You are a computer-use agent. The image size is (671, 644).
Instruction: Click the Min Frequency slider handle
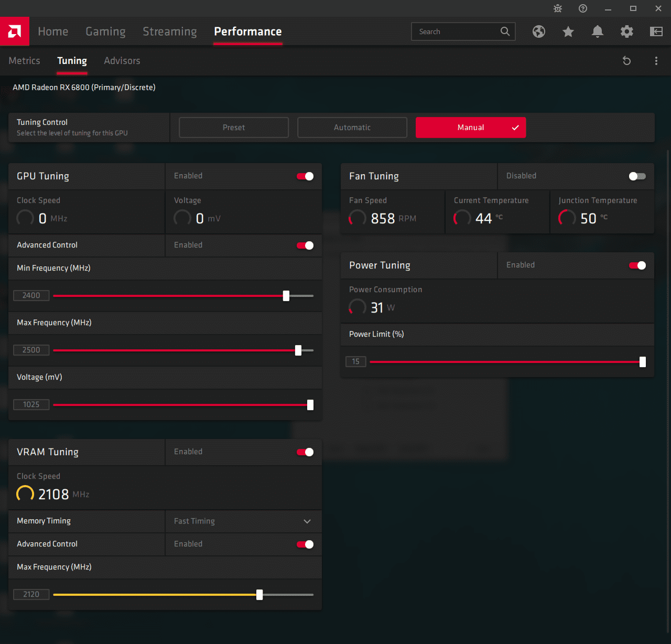pos(286,296)
